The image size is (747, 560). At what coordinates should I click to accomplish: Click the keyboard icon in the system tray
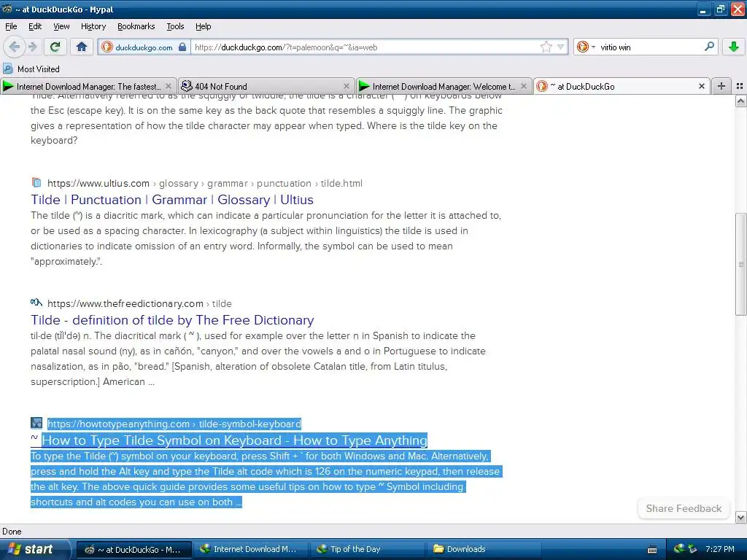pyautogui.click(x=652, y=550)
